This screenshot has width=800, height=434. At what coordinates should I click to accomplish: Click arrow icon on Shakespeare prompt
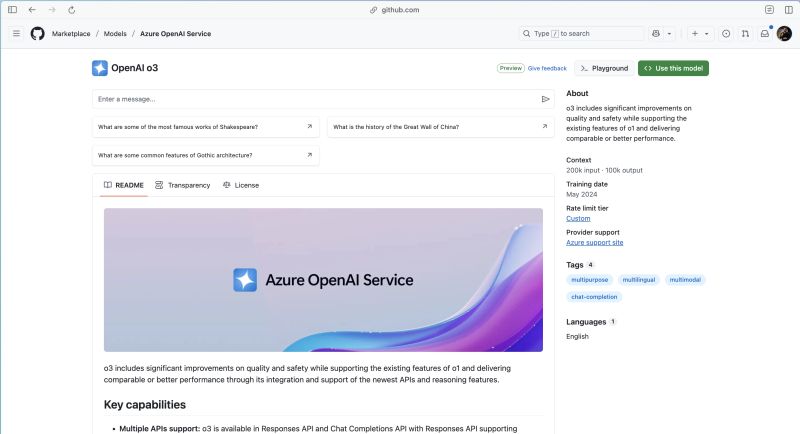click(309, 126)
